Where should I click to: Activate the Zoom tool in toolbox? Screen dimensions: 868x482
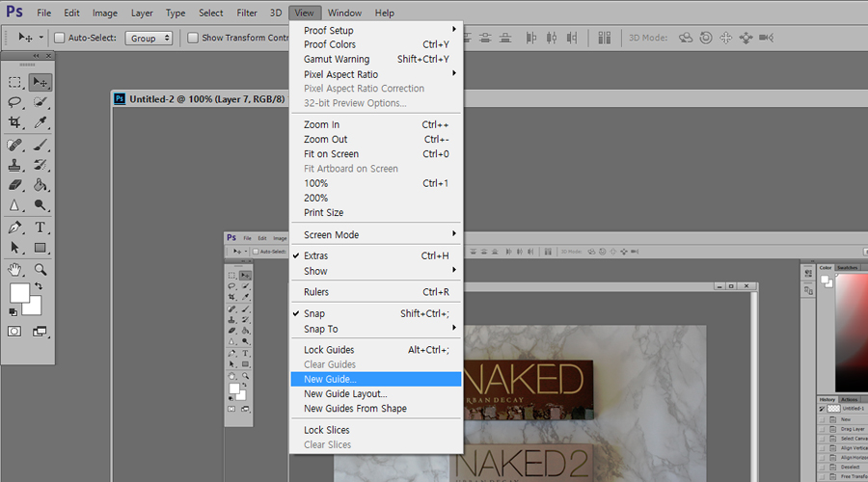pos(41,270)
